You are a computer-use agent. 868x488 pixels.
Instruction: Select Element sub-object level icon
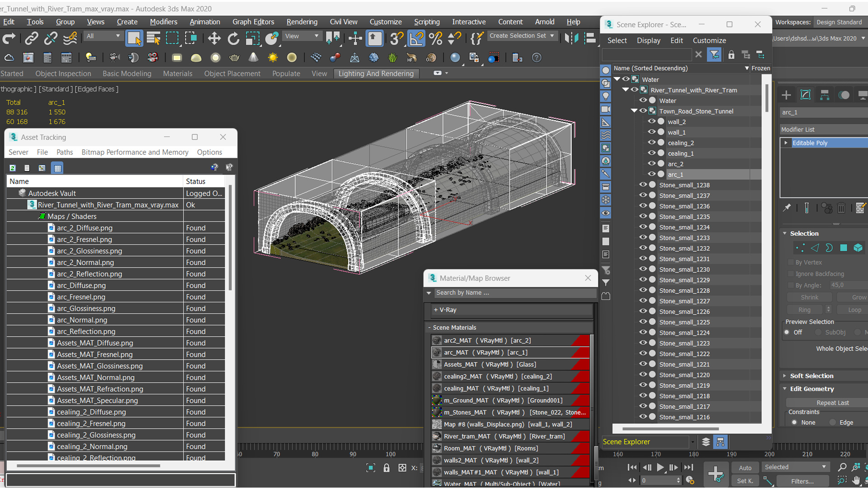coord(858,248)
